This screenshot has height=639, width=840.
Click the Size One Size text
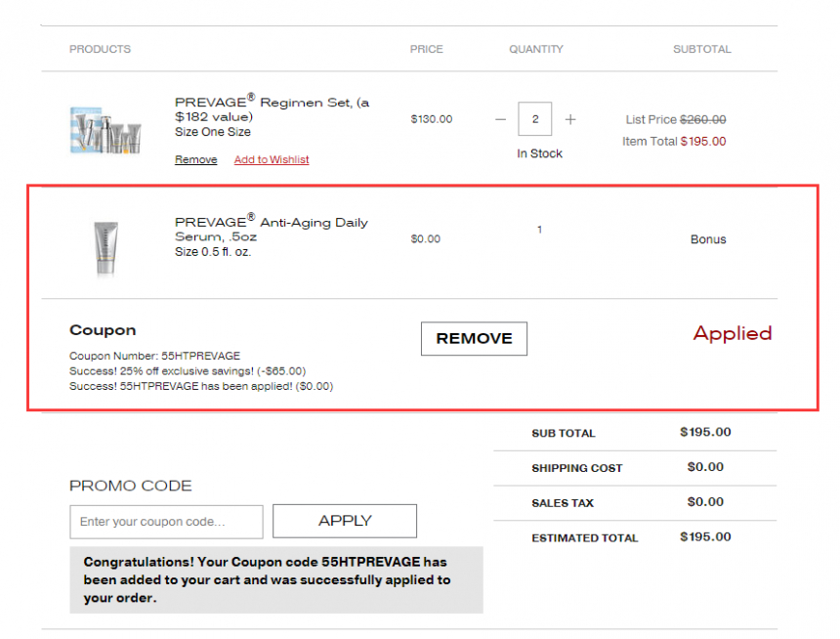(x=213, y=132)
